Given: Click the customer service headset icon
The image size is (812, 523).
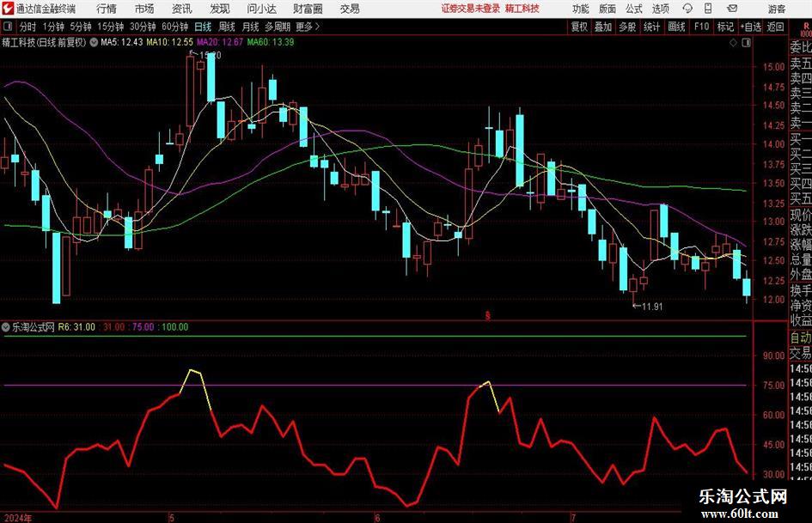Looking at the screenshot, I should [x=687, y=9].
